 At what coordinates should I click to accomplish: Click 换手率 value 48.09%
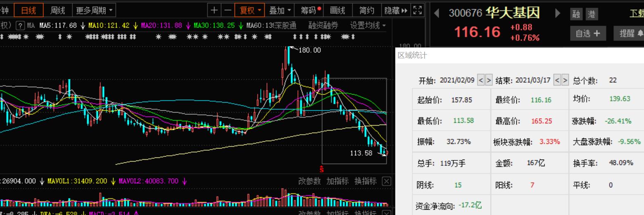(x=621, y=162)
